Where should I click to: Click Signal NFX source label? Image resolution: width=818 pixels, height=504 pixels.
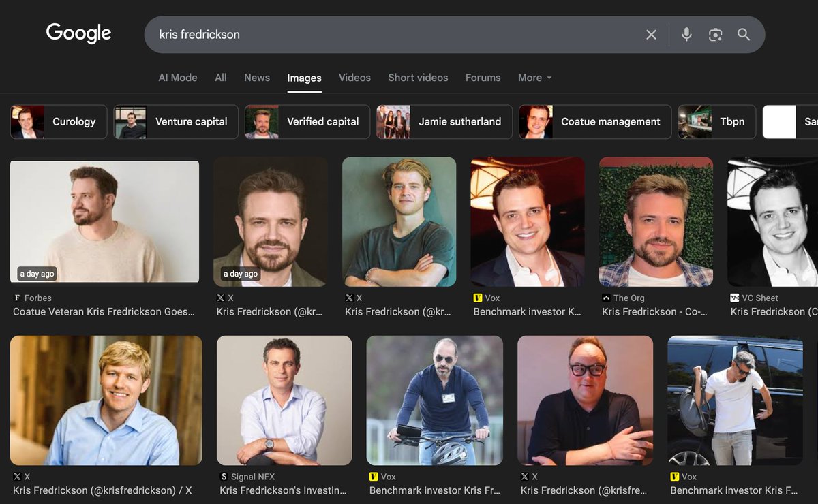click(253, 477)
